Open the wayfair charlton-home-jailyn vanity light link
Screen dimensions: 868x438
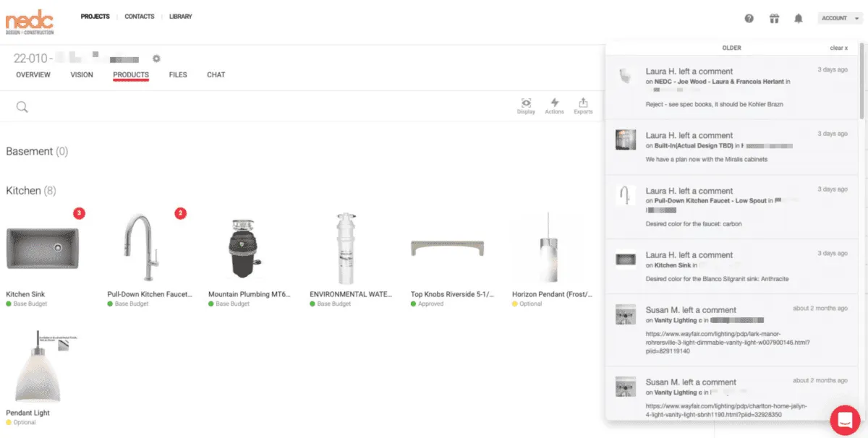[x=727, y=411]
